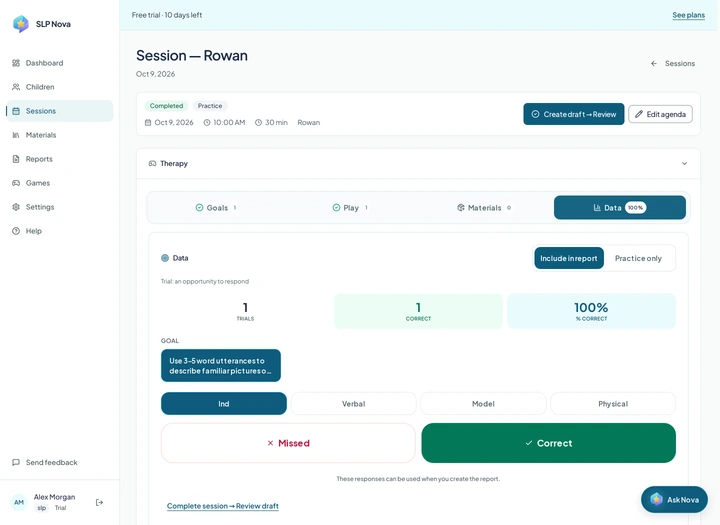Viewport: 720px width, 525px height.
Task: Click the "Free trial · 10 days left" text
Action: (167, 15)
